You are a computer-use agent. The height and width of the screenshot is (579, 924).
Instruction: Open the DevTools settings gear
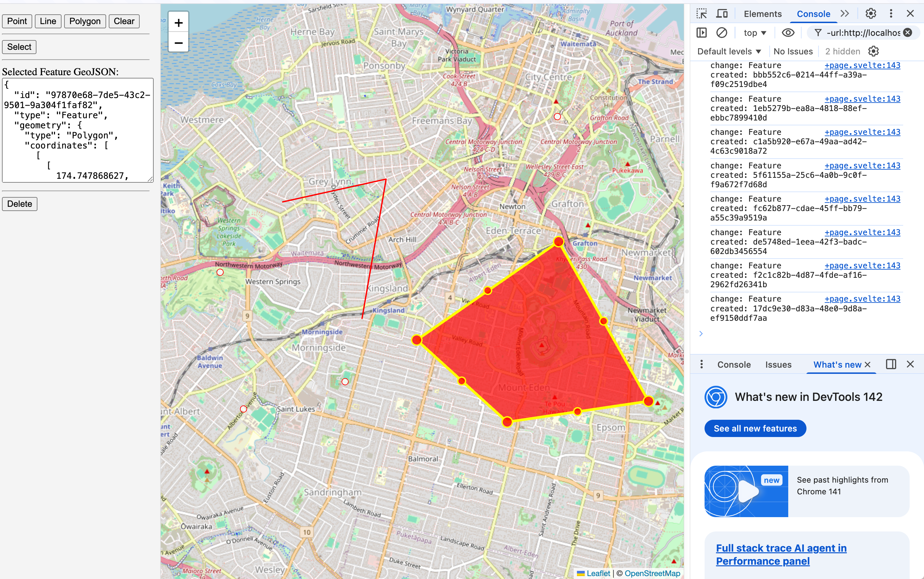[871, 14]
